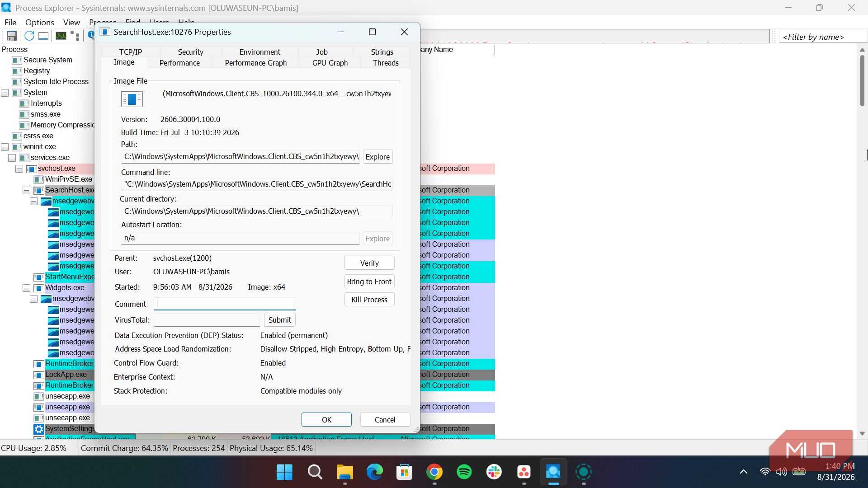
Task: Open the Windows Start button
Action: pyautogui.click(x=284, y=472)
